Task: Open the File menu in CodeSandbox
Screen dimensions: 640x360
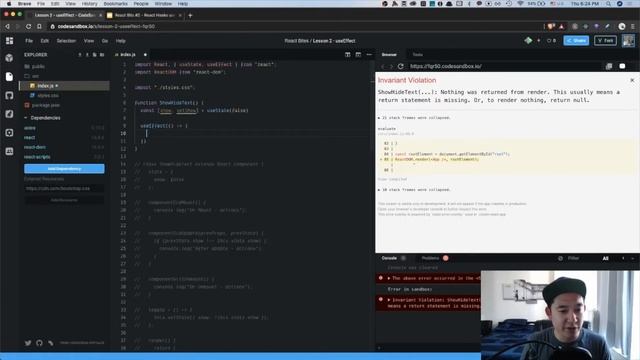Action: coord(29,41)
